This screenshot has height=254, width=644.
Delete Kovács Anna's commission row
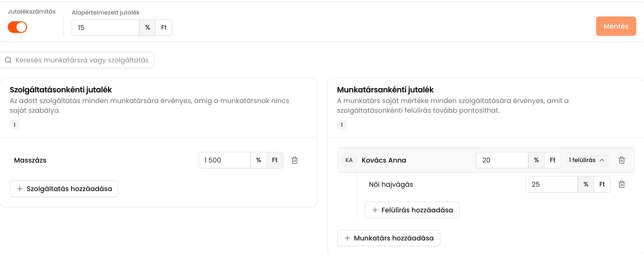622,160
